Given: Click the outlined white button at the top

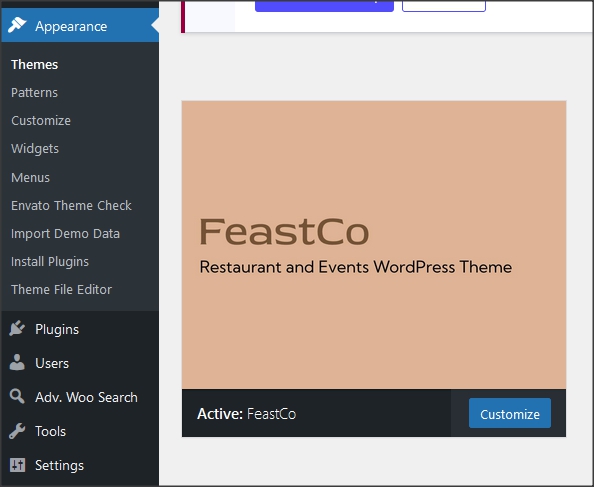Looking at the screenshot, I should point(444,6).
